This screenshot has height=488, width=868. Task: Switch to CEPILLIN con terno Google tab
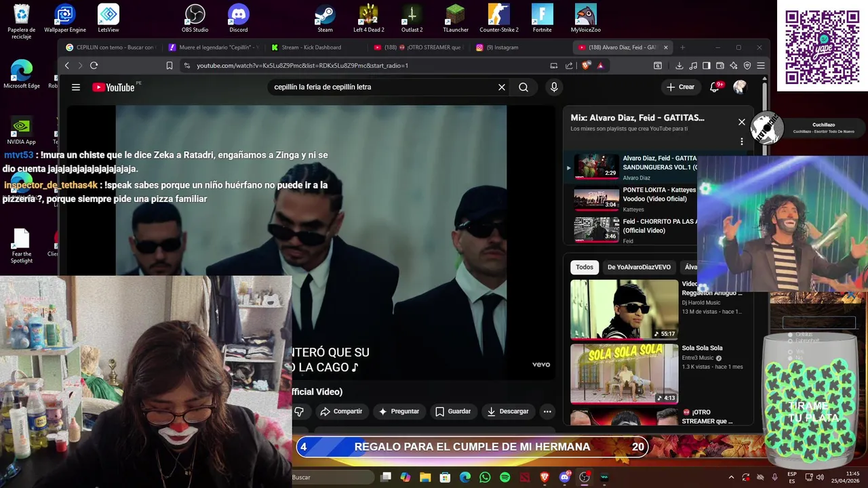[111, 47]
